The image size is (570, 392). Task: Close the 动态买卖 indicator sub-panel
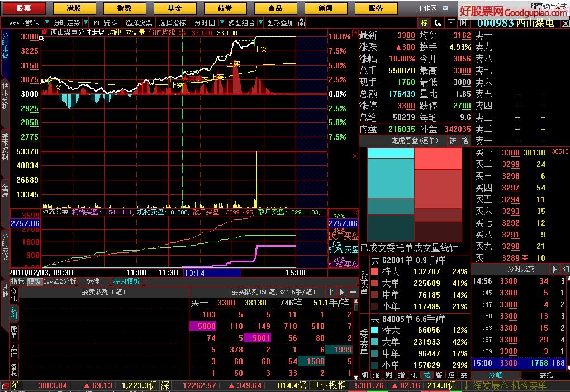pyautogui.click(x=355, y=212)
